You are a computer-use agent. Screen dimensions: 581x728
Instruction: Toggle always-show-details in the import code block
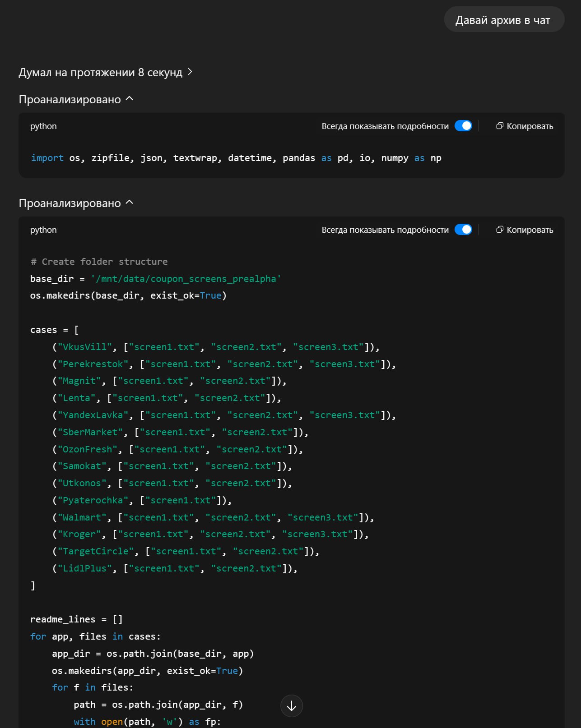pyautogui.click(x=463, y=126)
